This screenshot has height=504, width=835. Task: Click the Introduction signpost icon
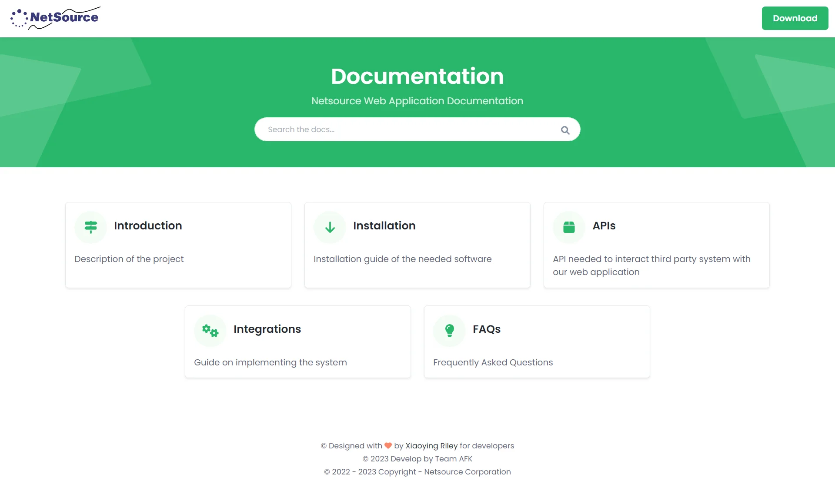[x=90, y=227]
